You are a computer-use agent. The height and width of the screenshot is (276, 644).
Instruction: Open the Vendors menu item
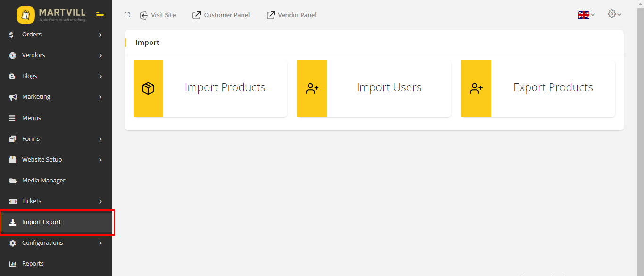pos(33,55)
